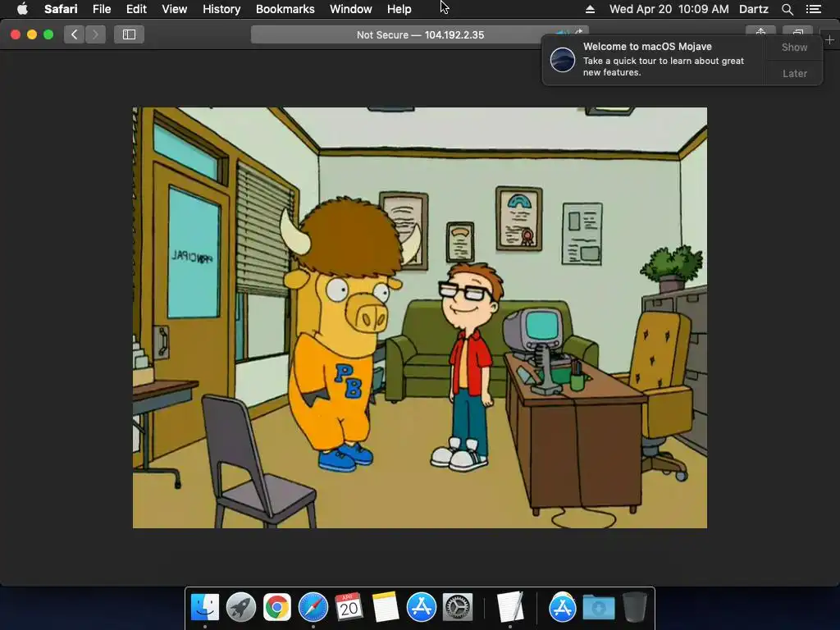Open the TextEdit document icon in dock
The image size is (840, 630).
[509, 607]
